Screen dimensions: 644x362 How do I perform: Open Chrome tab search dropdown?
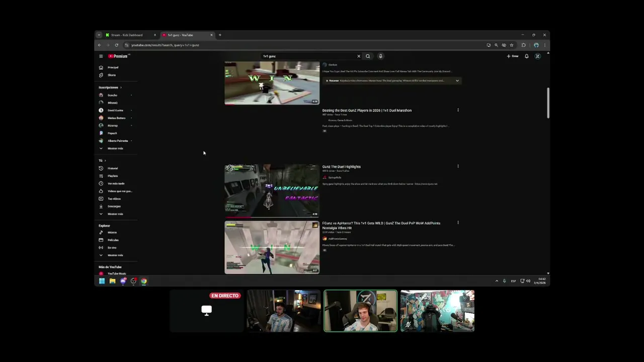point(99,35)
